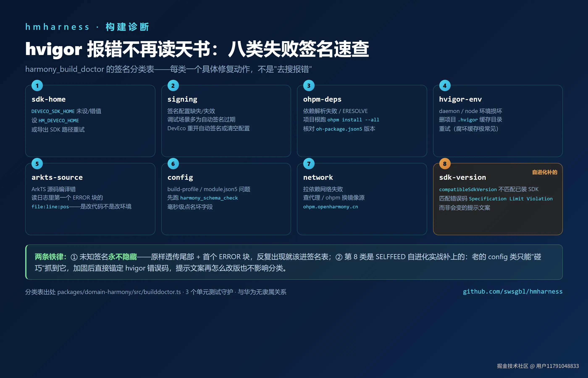
Task: Click the 掘金技术社区 user credit text
Action: tap(538, 366)
